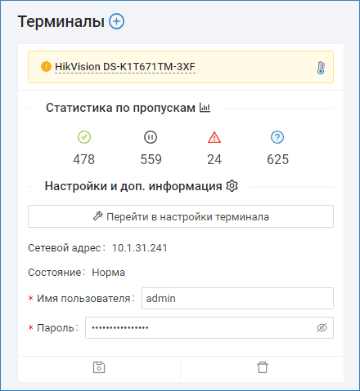
Task: Delete the terminal with trash icon
Action: 262,367
